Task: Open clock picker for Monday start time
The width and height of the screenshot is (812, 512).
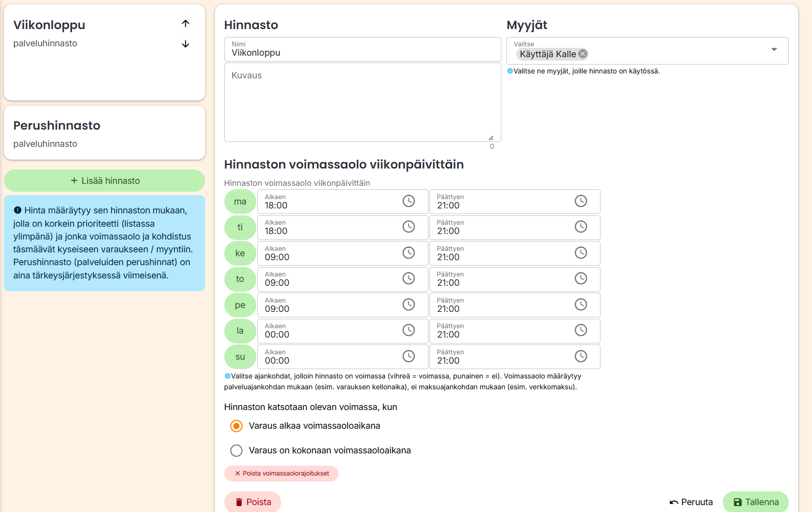Action: point(409,201)
